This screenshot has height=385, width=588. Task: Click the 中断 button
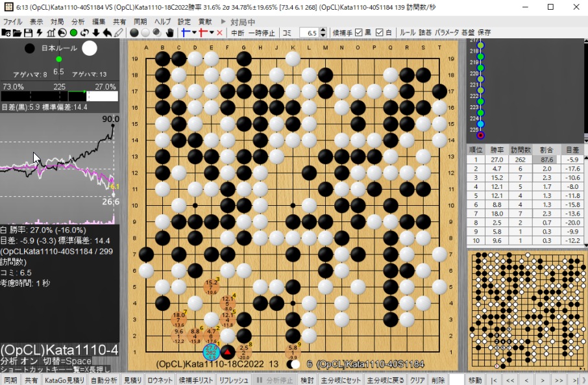[238, 32]
